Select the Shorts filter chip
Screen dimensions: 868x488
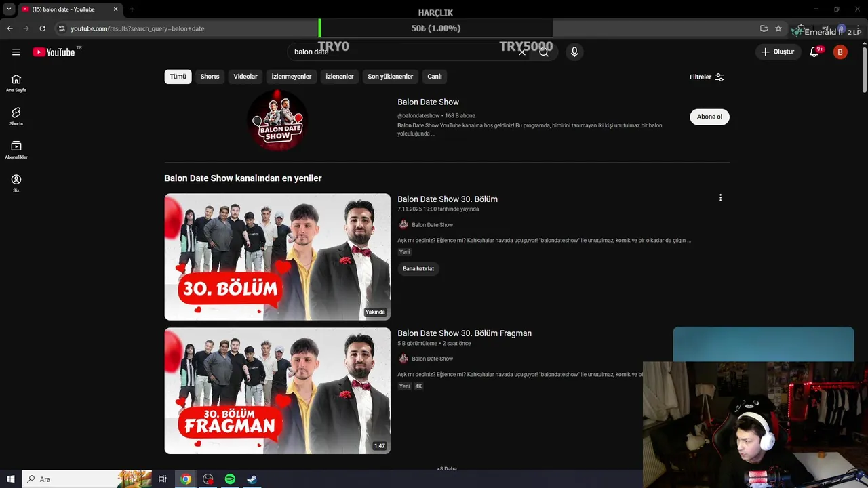pos(210,77)
